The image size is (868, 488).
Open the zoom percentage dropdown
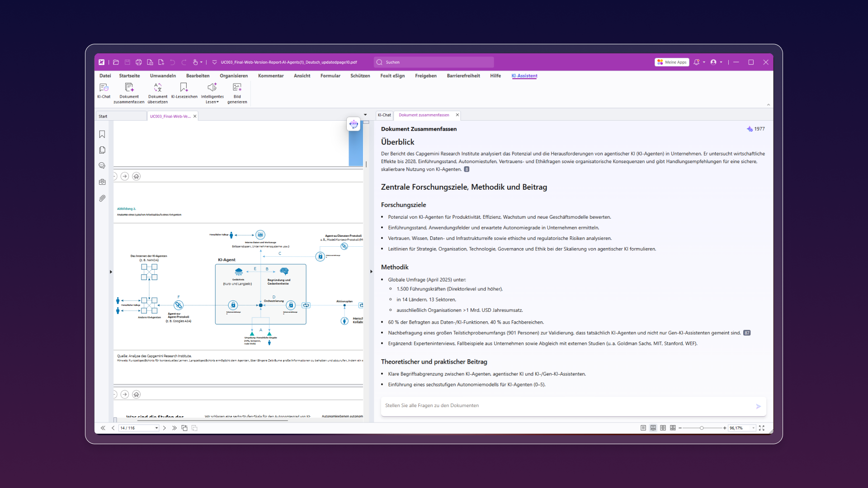(x=753, y=428)
